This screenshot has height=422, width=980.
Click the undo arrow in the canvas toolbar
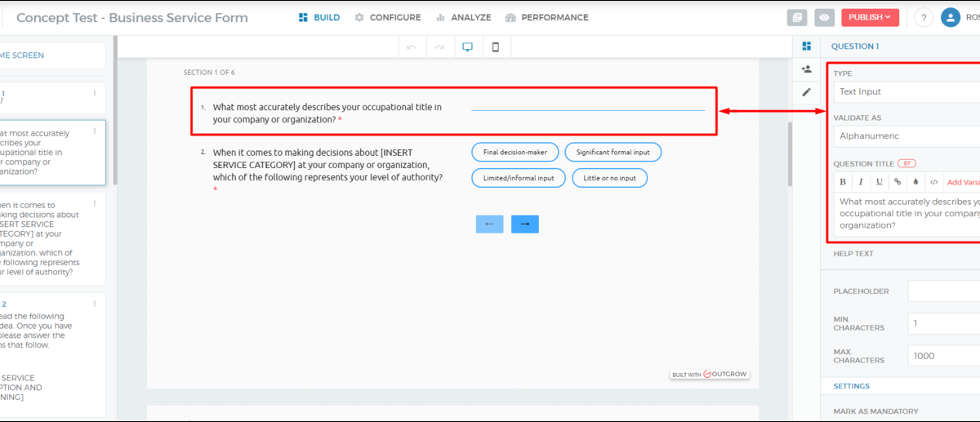(412, 47)
